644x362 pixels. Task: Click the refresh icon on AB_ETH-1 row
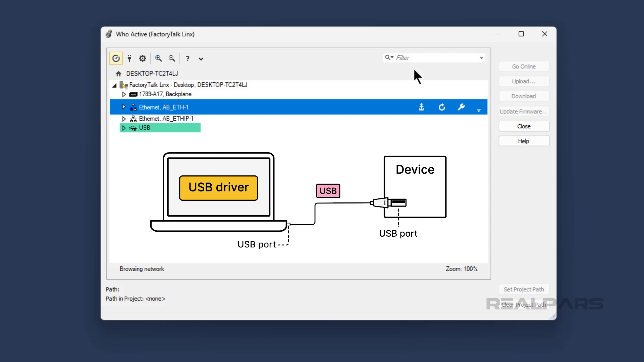tap(442, 107)
